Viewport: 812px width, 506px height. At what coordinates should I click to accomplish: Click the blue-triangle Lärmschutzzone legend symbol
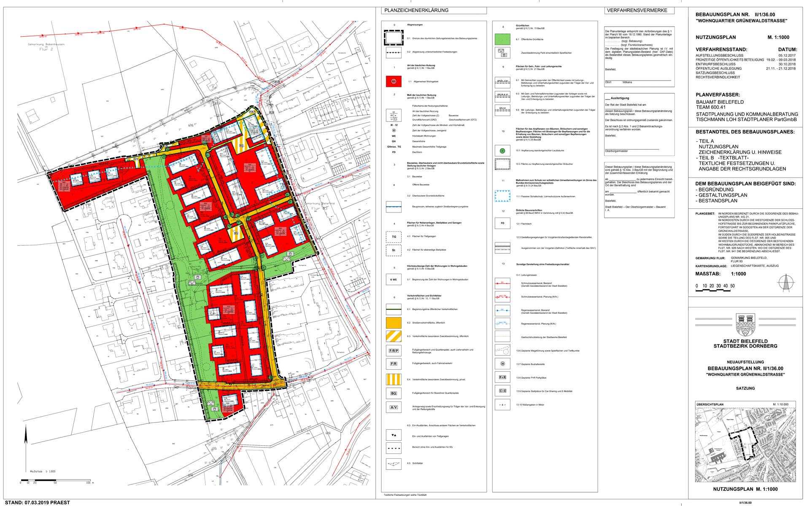502,196
